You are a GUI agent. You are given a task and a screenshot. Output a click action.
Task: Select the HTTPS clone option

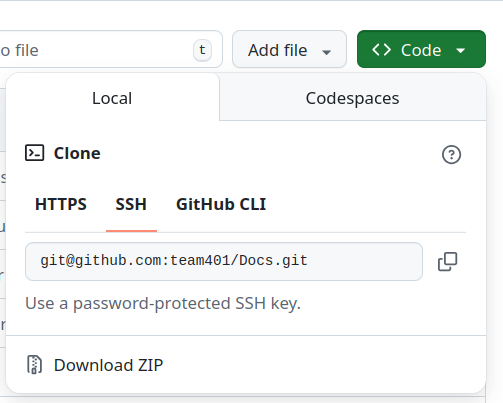pyautogui.click(x=61, y=204)
